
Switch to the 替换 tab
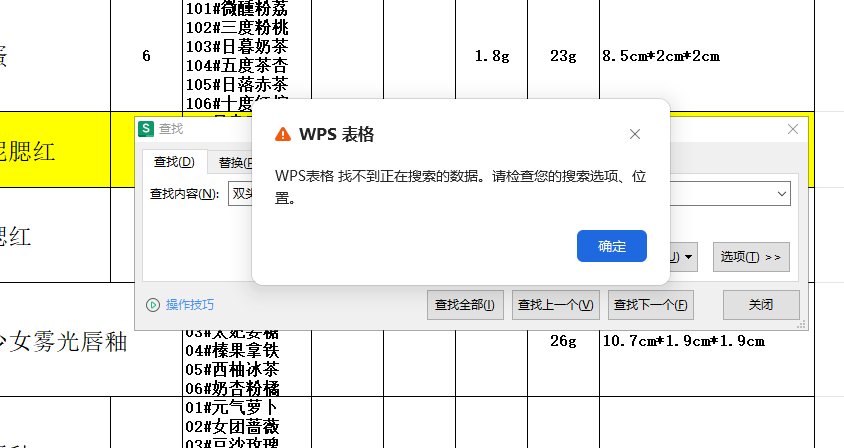[230, 162]
